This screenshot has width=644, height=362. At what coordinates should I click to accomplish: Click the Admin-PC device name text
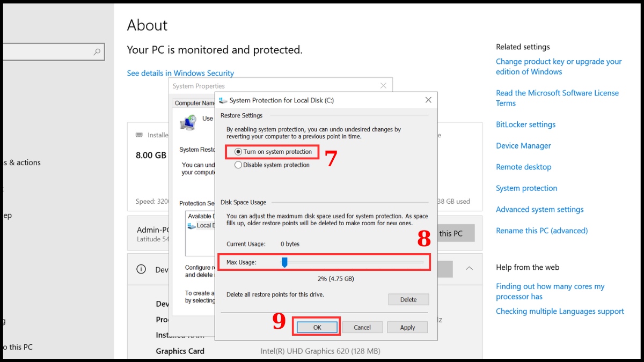[154, 230]
